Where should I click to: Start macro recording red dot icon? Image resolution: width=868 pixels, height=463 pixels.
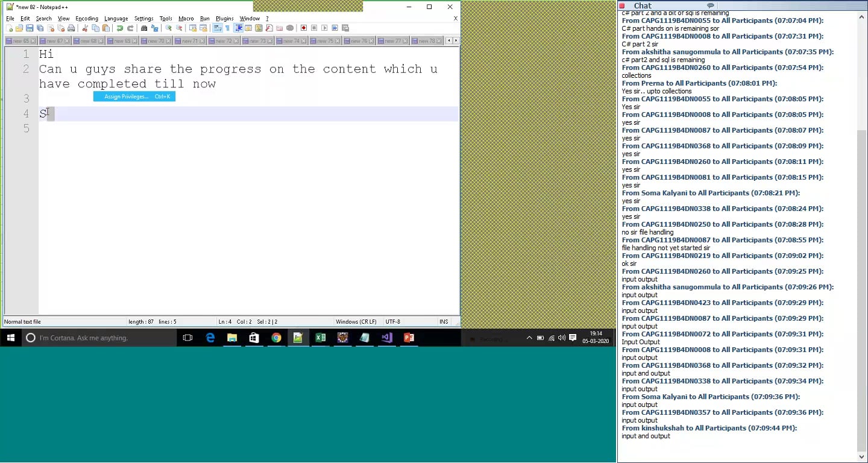pyautogui.click(x=304, y=28)
